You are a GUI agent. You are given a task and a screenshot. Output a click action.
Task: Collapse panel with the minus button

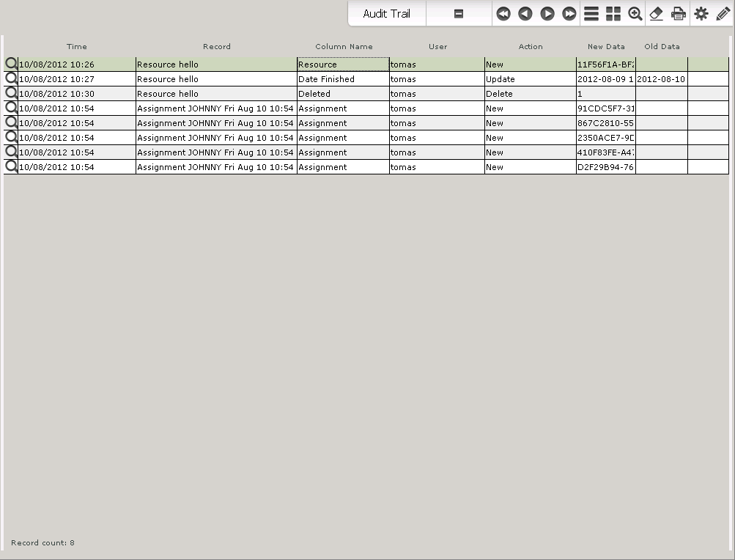459,14
